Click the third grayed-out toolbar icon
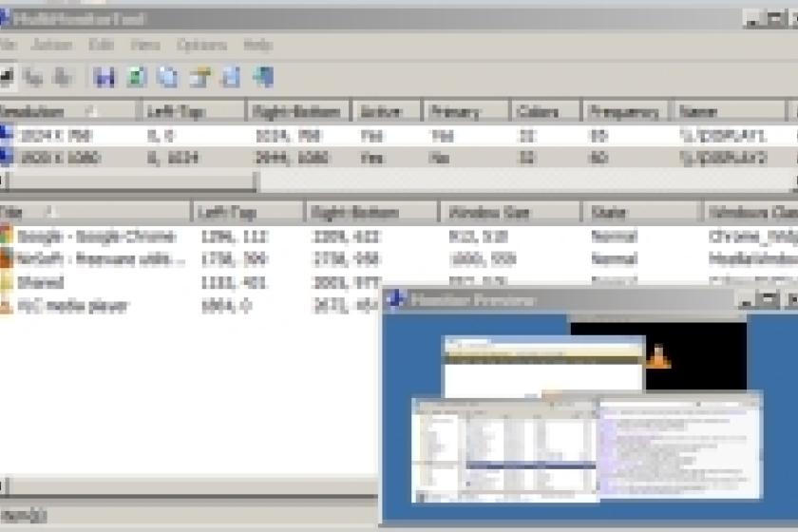798x532 pixels. 63,77
